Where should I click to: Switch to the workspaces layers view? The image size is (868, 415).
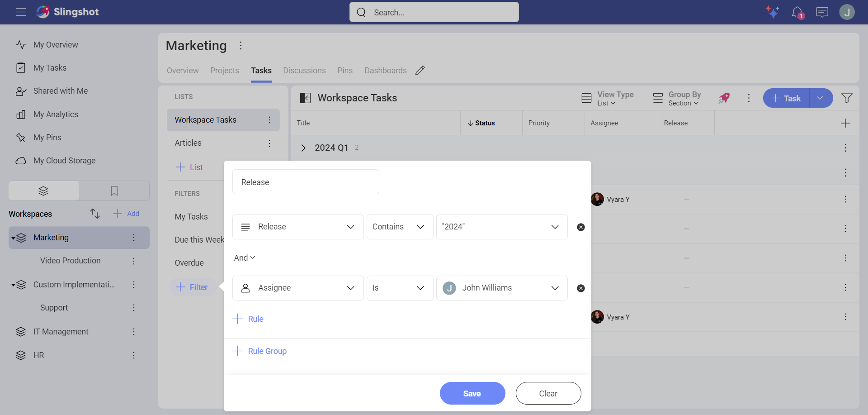pyautogui.click(x=44, y=191)
